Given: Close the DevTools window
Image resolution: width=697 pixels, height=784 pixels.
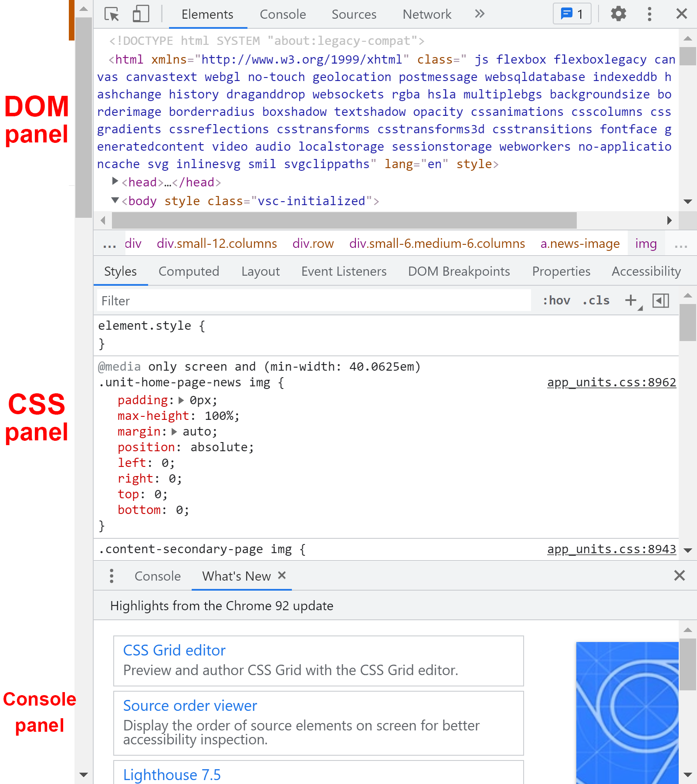Looking at the screenshot, I should 682,14.
